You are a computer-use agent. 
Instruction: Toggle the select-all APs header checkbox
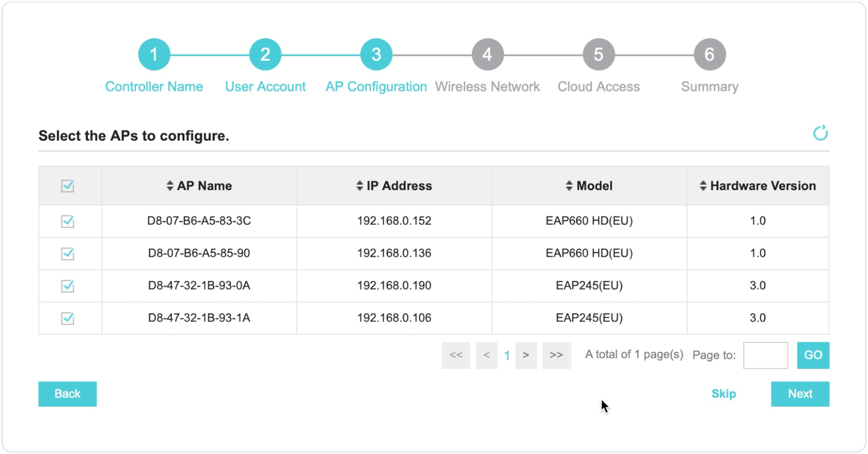68,186
